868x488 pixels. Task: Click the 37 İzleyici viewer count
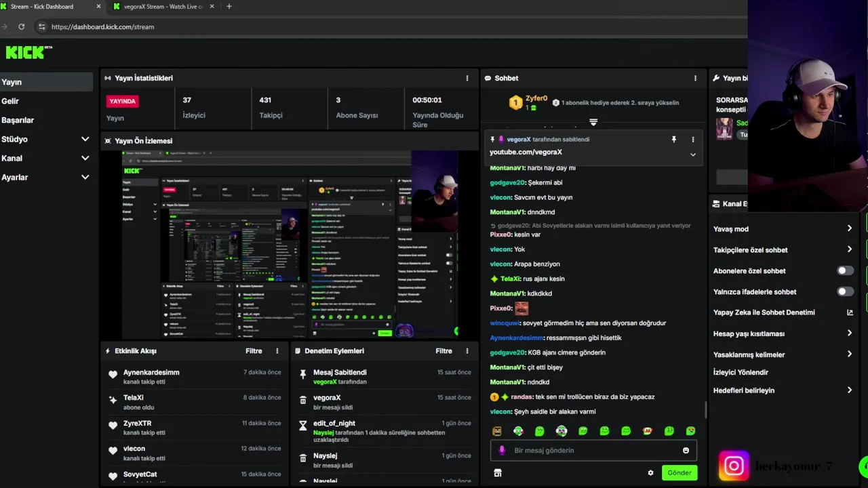[194, 108]
